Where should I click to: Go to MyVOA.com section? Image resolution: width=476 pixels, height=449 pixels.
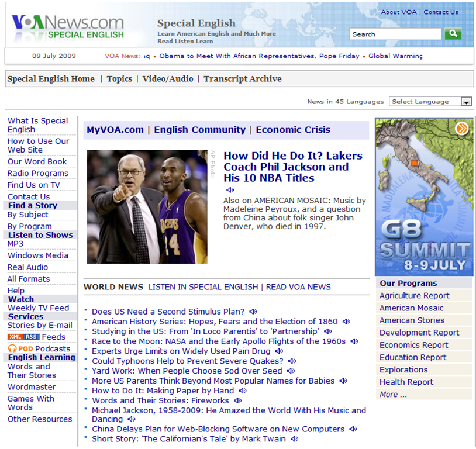coord(115,130)
